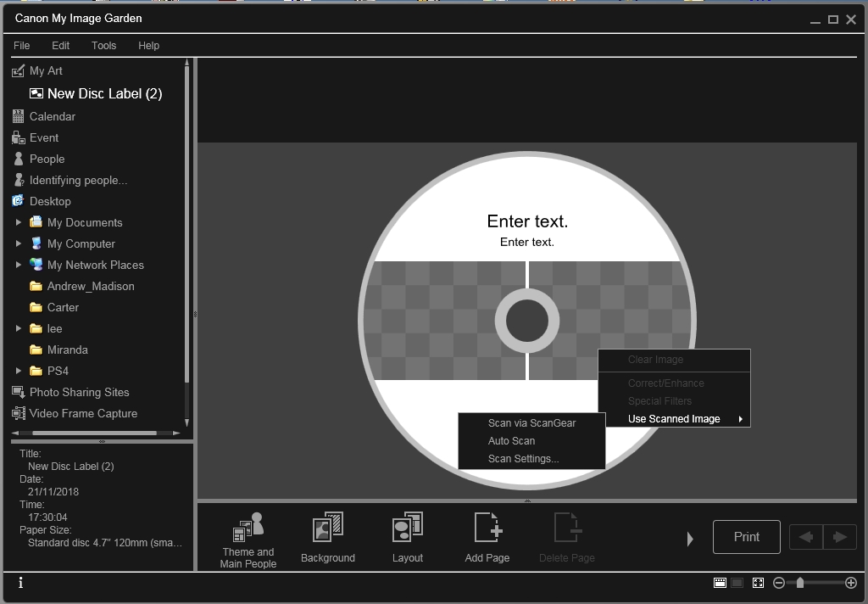Open Theme and Main People settings
Screen dimensions: 868x604
pos(248,537)
